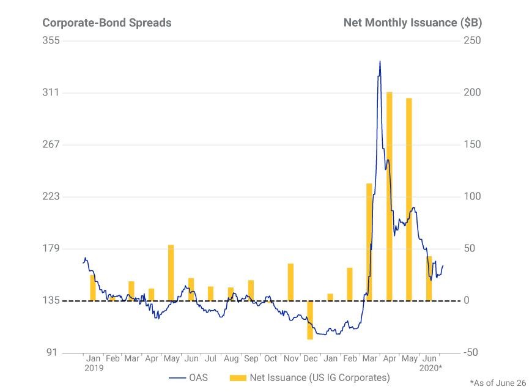Click the 355 left axis label
The height and width of the screenshot is (392, 532).
click(x=51, y=40)
